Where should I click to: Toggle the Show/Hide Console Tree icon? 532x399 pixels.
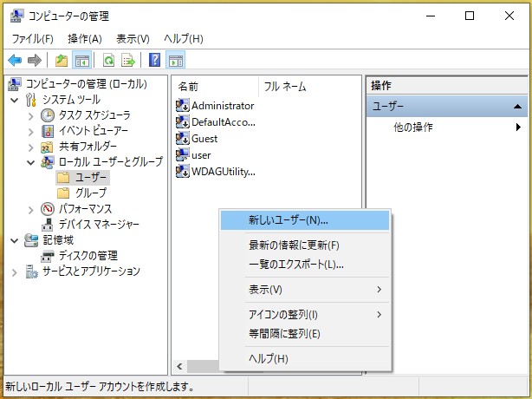81,61
